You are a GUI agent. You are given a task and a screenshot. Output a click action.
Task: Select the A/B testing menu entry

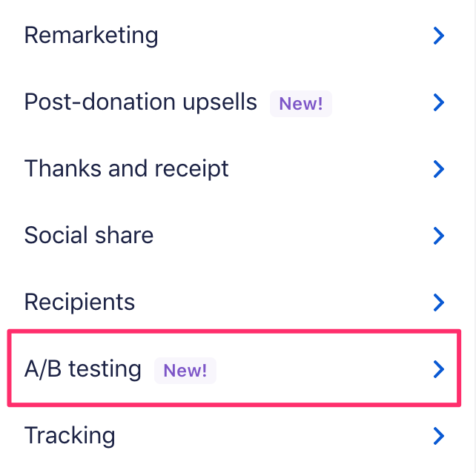pyautogui.click(x=82, y=369)
